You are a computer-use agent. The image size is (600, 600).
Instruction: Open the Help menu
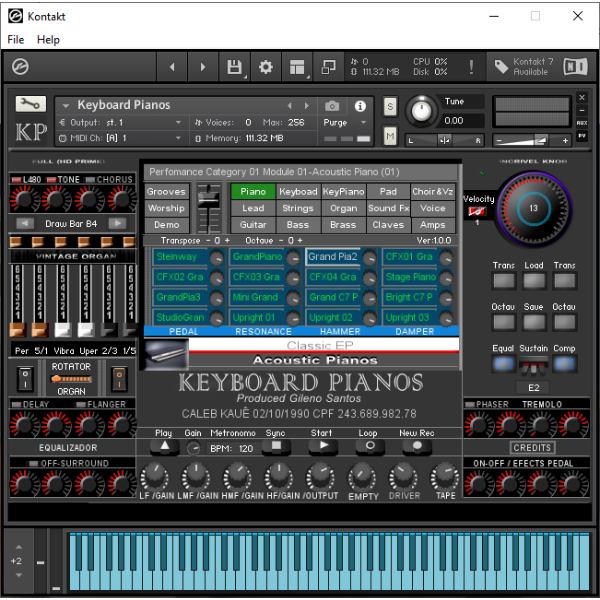coord(48,39)
